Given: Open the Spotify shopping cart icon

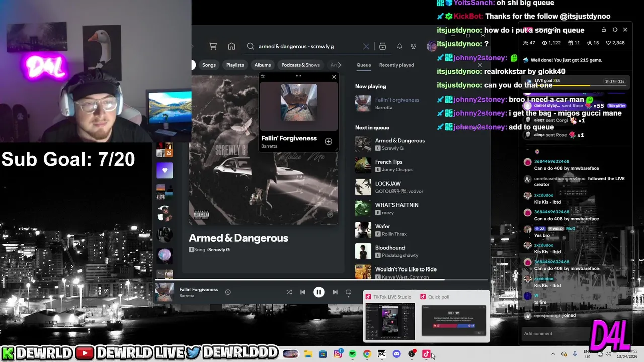Looking at the screenshot, I should pyautogui.click(x=213, y=46).
